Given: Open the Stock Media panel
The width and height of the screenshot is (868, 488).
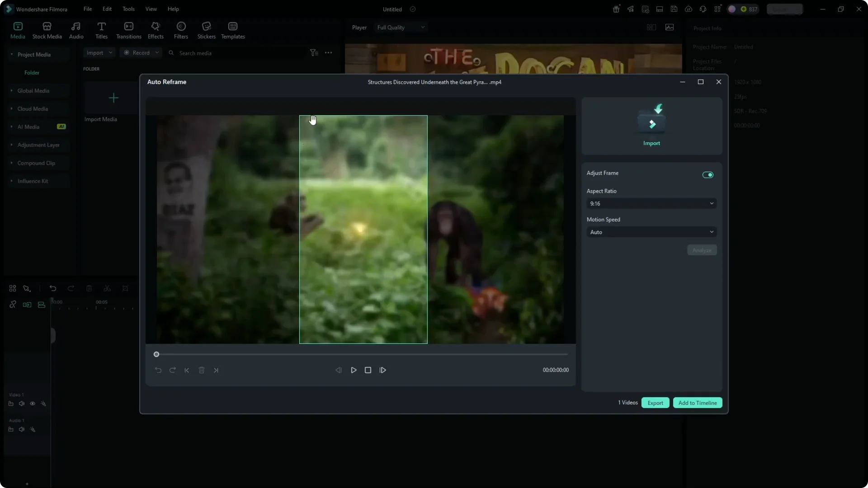Looking at the screenshot, I should [x=47, y=30].
